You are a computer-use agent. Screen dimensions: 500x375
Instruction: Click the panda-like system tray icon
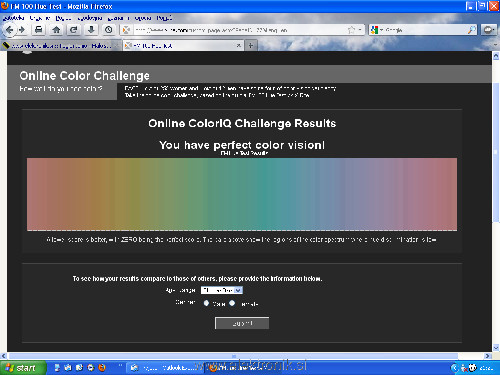tap(473, 368)
